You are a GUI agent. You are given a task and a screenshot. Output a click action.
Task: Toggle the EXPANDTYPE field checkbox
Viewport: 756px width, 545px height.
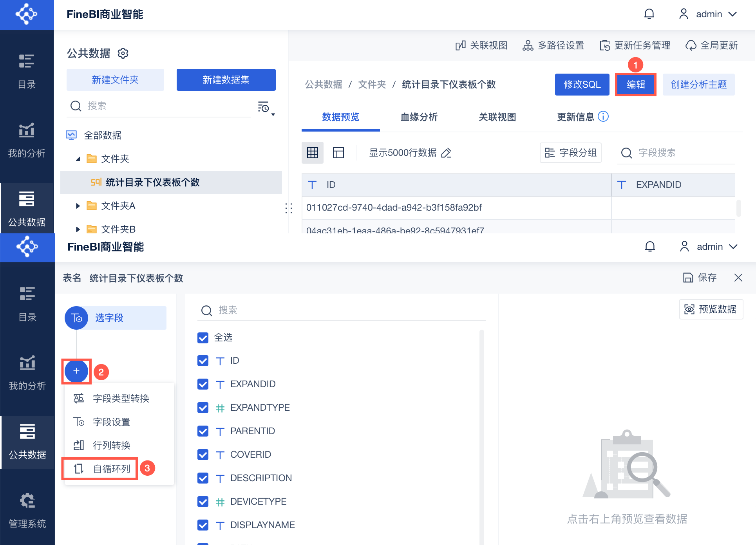203,408
